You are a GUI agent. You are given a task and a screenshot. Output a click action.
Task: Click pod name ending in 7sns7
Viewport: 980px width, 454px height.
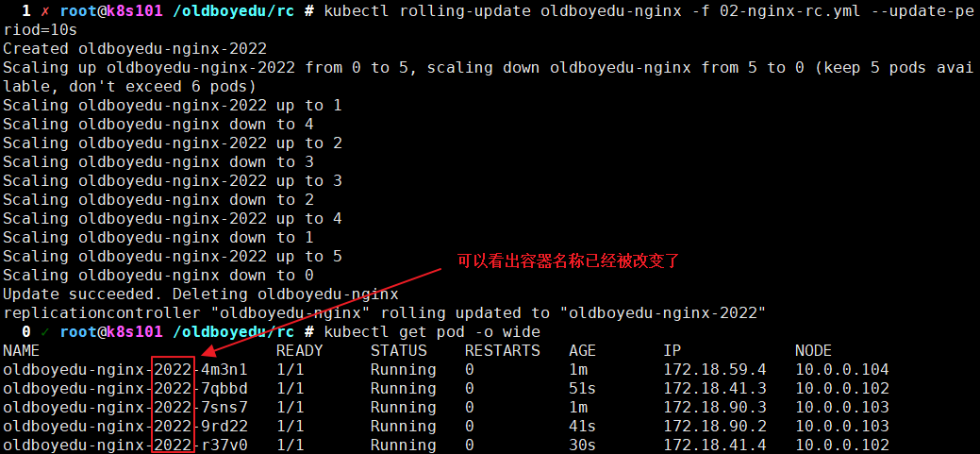(x=125, y=408)
